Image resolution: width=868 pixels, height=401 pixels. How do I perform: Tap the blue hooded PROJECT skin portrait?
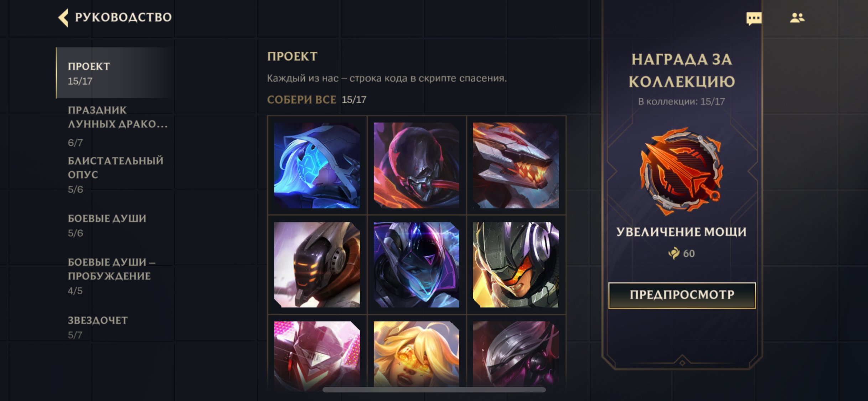(x=317, y=165)
